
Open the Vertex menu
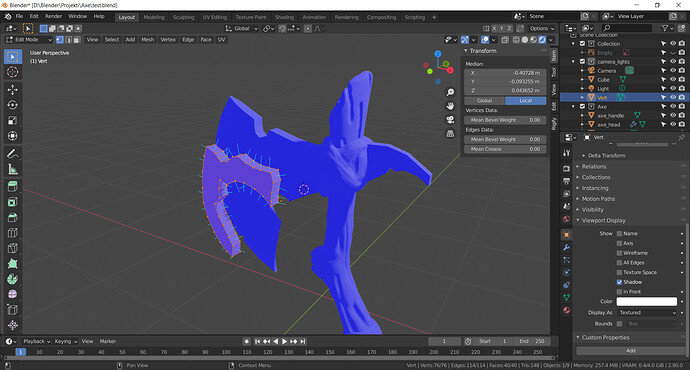click(x=168, y=40)
